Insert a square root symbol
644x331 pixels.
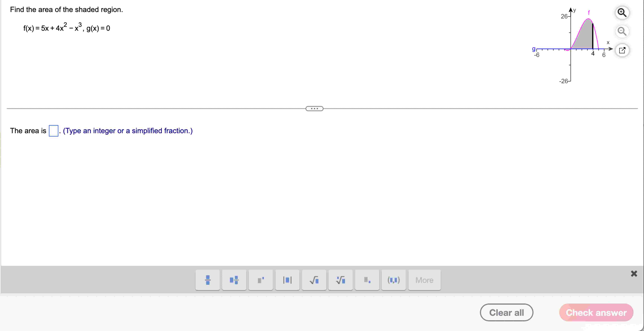pyautogui.click(x=314, y=280)
